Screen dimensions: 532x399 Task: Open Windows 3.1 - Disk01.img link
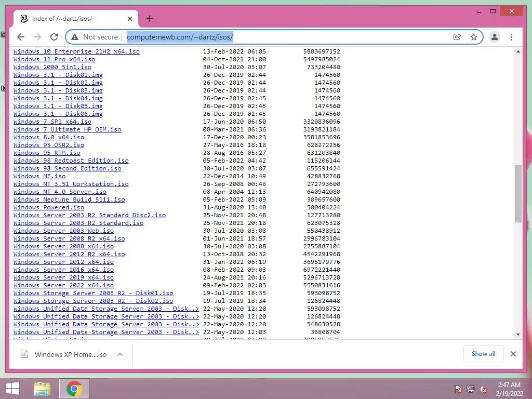click(58, 75)
